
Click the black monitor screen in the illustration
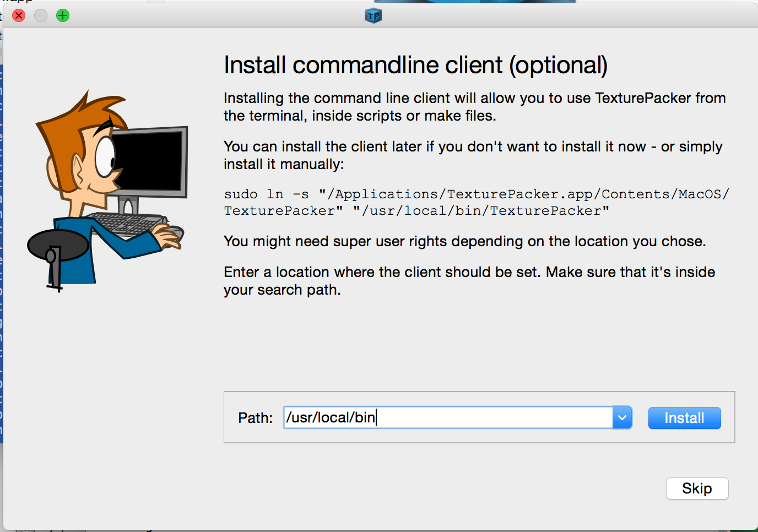pyautogui.click(x=148, y=161)
